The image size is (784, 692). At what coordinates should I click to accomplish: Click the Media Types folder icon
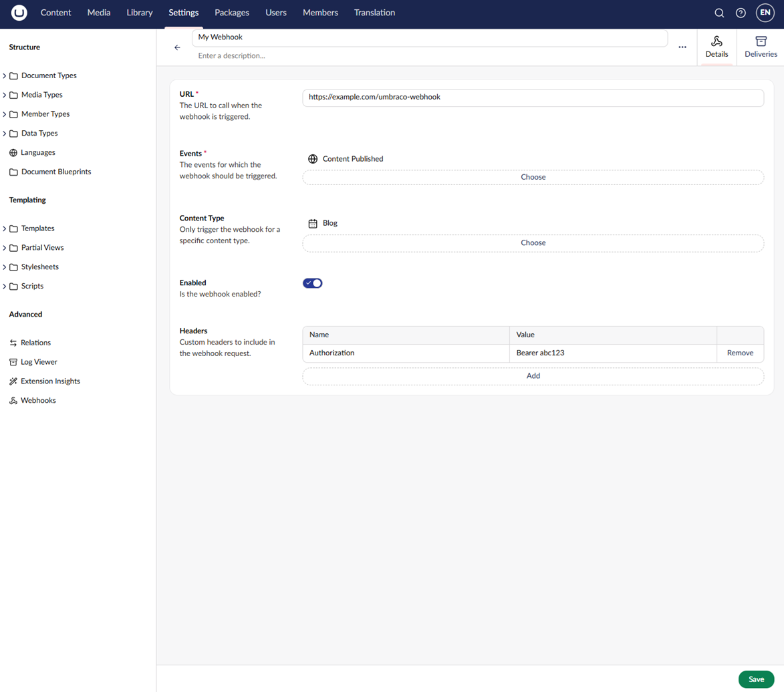click(x=13, y=95)
